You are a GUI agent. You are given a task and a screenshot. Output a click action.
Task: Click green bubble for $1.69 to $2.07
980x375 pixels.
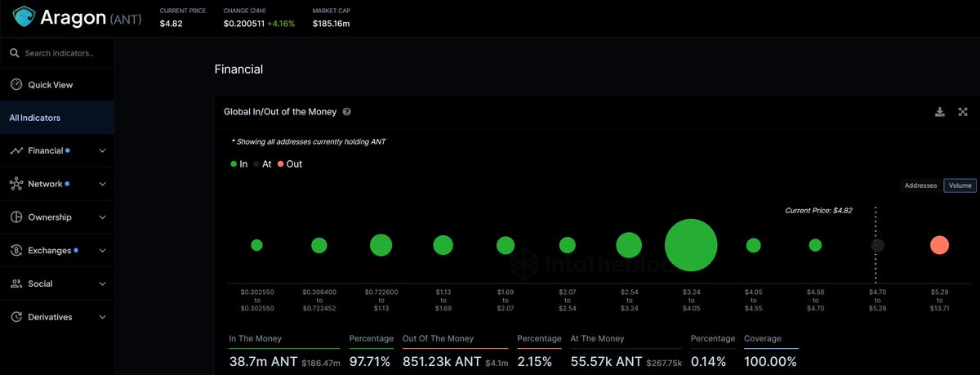pos(506,245)
